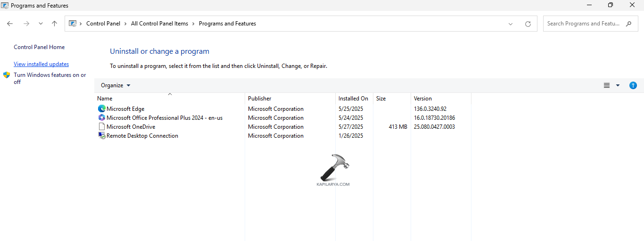
Task: Sort by the Publisher column header
Action: [x=260, y=99]
